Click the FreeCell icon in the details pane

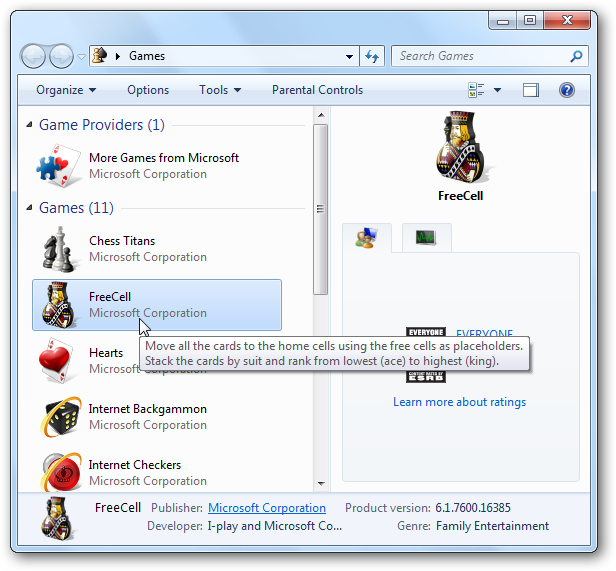[x=57, y=518]
